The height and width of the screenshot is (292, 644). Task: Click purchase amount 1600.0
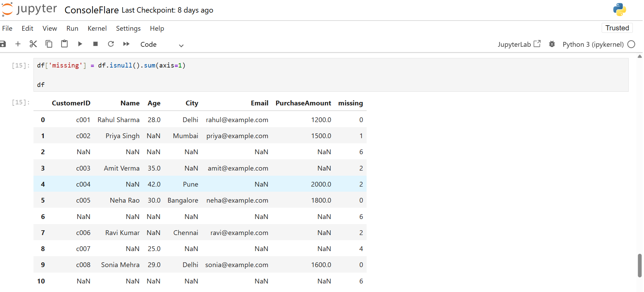(321, 265)
